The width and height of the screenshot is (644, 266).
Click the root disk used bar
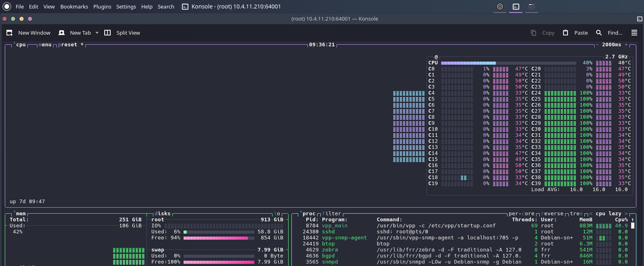219,232
